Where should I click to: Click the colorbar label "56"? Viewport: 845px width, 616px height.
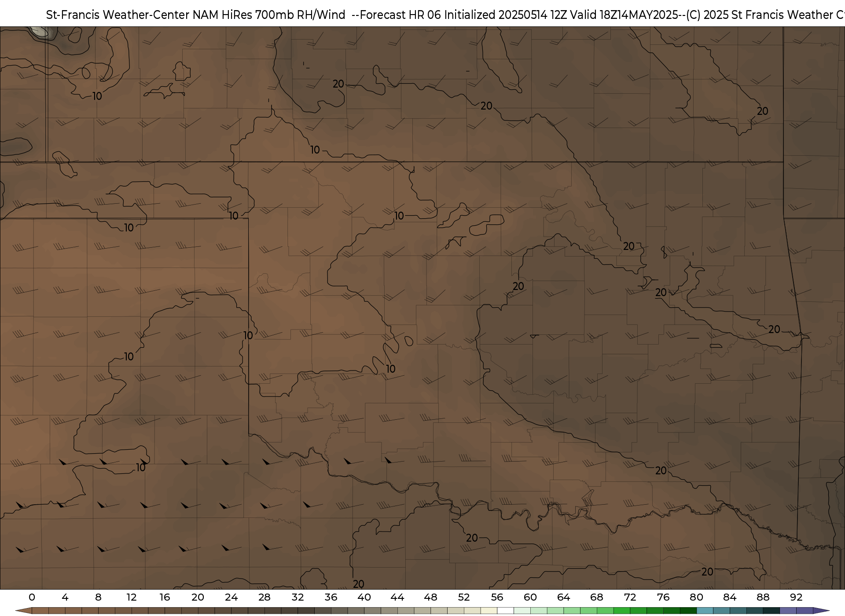[x=497, y=597]
